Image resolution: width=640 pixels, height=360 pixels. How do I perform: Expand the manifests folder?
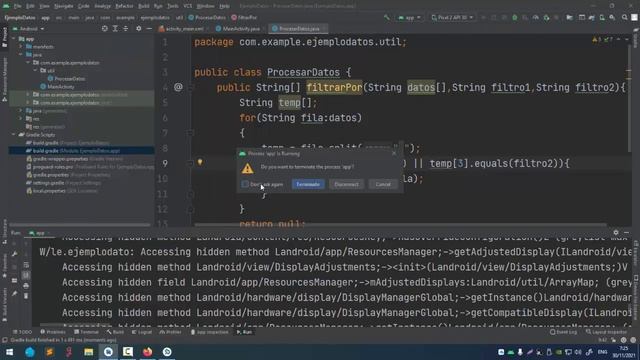21,47
